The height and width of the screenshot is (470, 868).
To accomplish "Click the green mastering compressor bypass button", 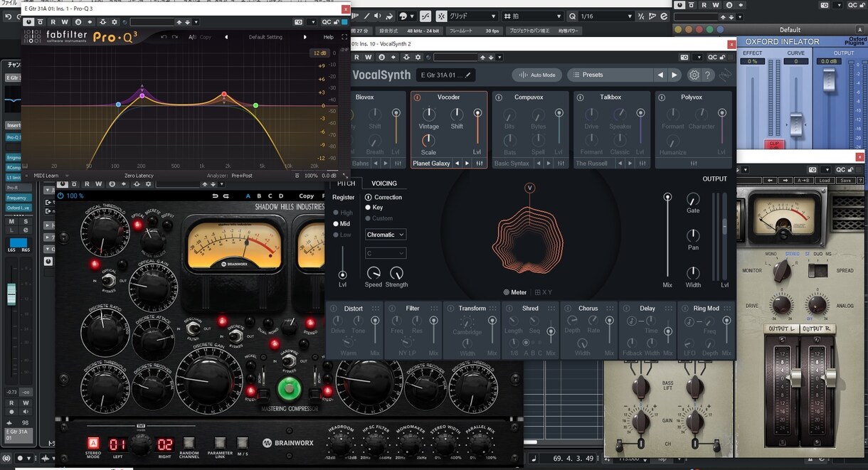I will click(x=289, y=389).
